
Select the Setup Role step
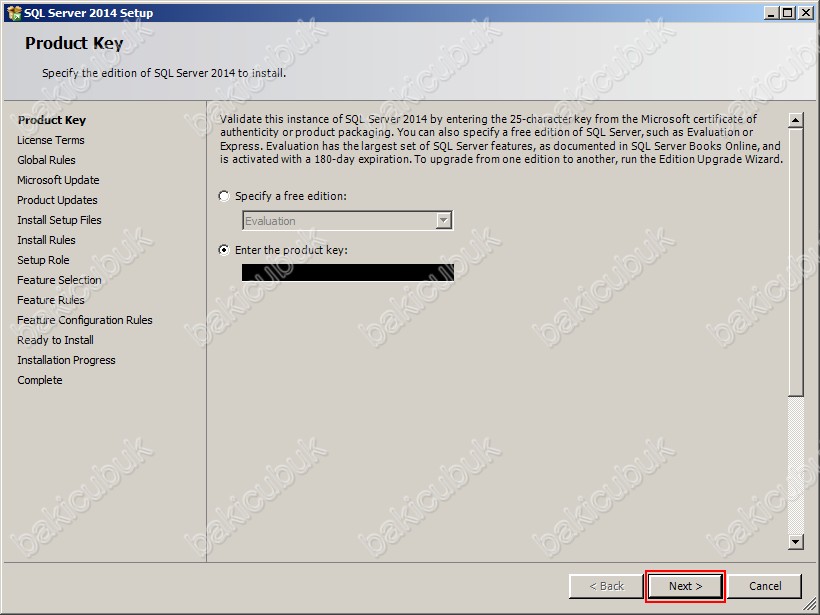point(43,260)
